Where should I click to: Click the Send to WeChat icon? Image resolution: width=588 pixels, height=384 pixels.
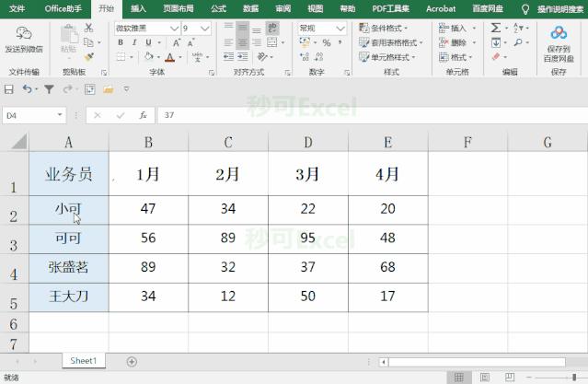(x=24, y=34)
